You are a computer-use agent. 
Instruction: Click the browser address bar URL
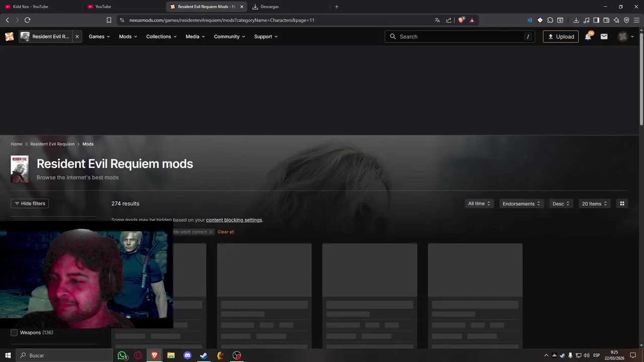221,20
